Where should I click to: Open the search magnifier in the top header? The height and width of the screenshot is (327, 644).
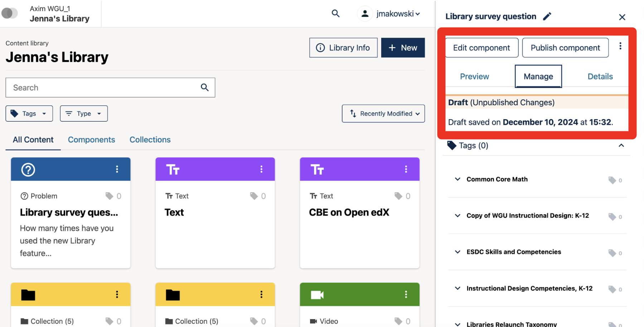coord(335,13)
